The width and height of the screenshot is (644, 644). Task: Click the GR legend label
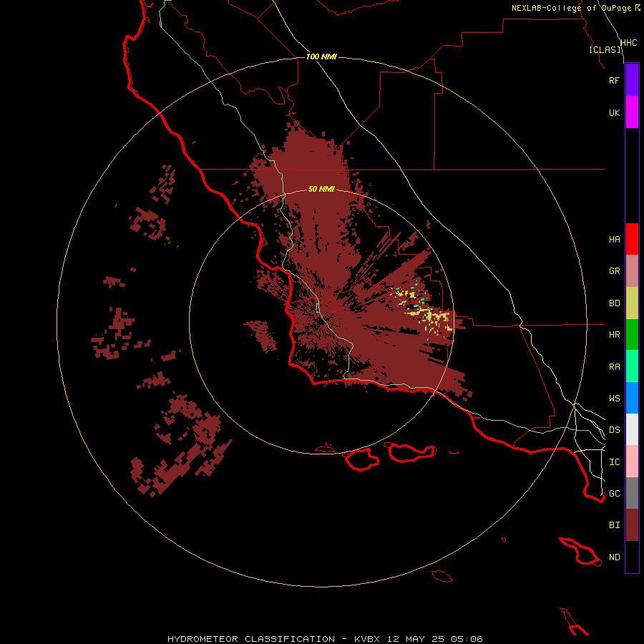pos(614,271)
